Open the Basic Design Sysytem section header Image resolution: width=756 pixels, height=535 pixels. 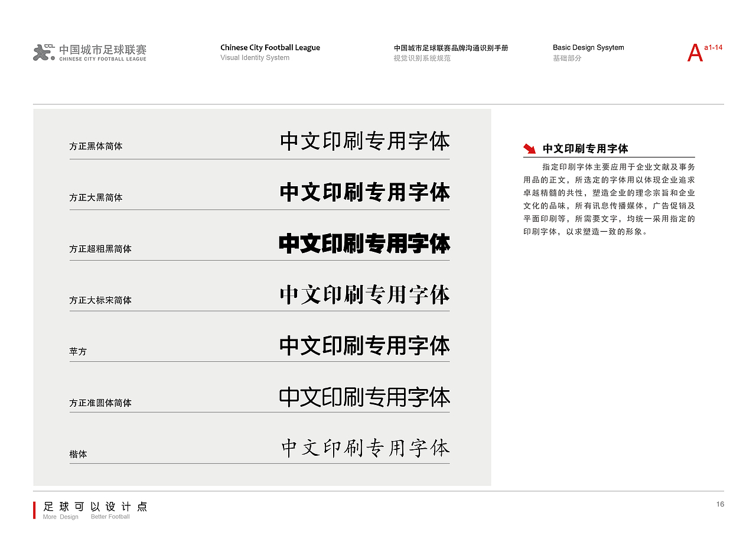click(588, 47)
